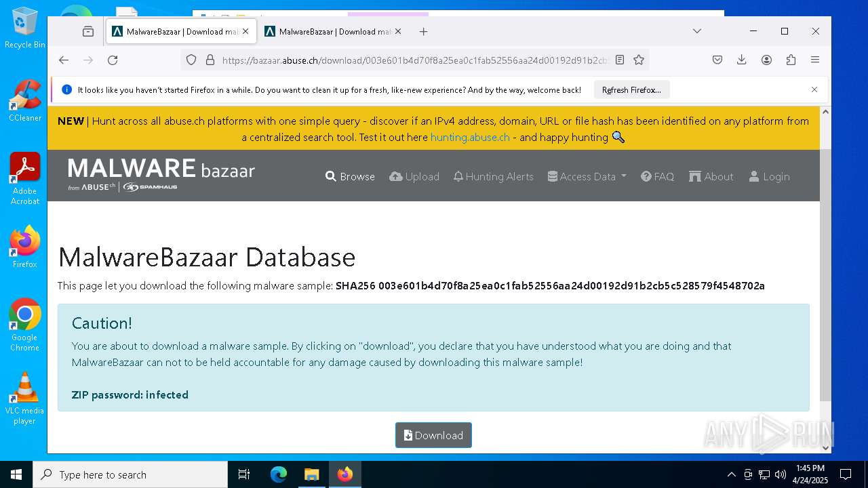The width and height of the screenshot is (868, 488).
Task: Click the taskbar search box
Action: click(x=130, y=474)
